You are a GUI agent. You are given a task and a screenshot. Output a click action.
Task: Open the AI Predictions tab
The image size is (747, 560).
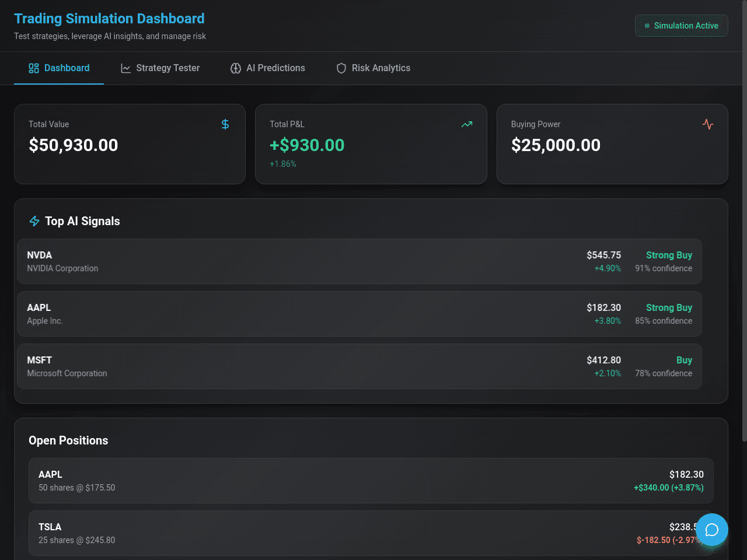pyautogui.click(x=268, y=68)
